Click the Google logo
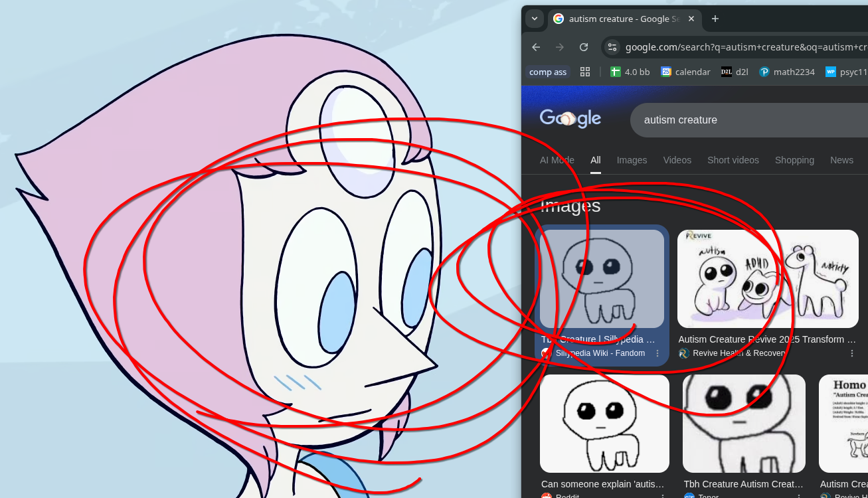Viewport: 868px width, 498px height. 570,119
